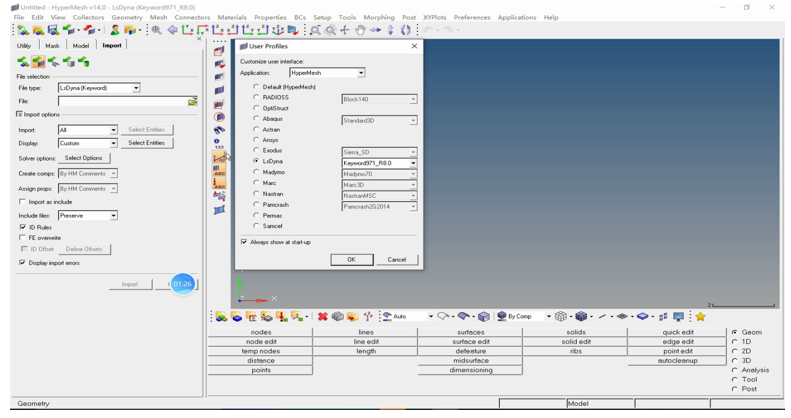Viewport: 791px width, 418px height.
Task: Click Cancel in User Profiles dialog
Action: pyautogui.click(x=397, y=260)
